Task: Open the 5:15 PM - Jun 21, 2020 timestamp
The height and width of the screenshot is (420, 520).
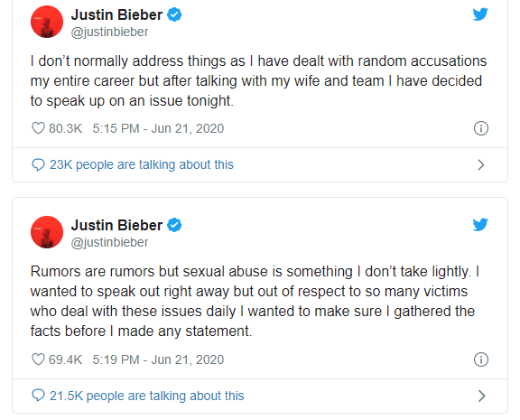Action: (x=158, y=128)
